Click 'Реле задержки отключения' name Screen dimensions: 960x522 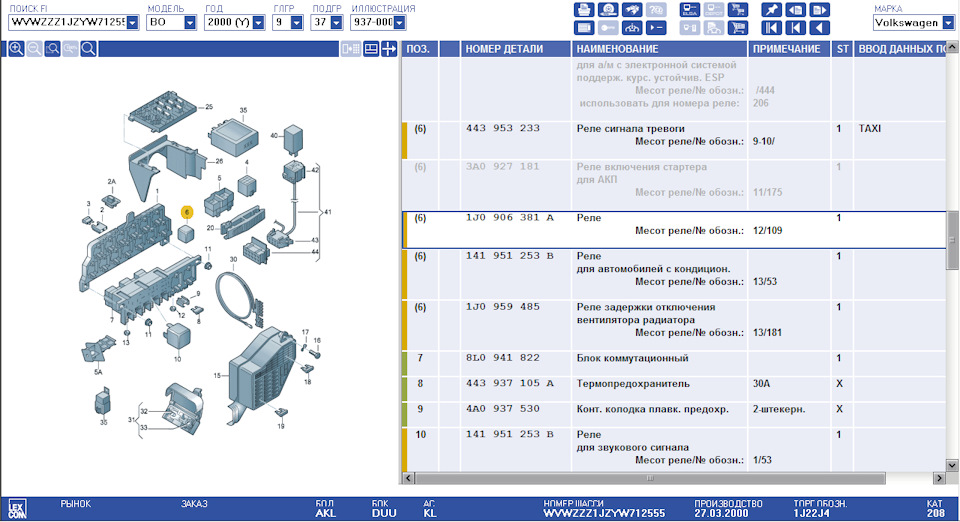[646, 307]
